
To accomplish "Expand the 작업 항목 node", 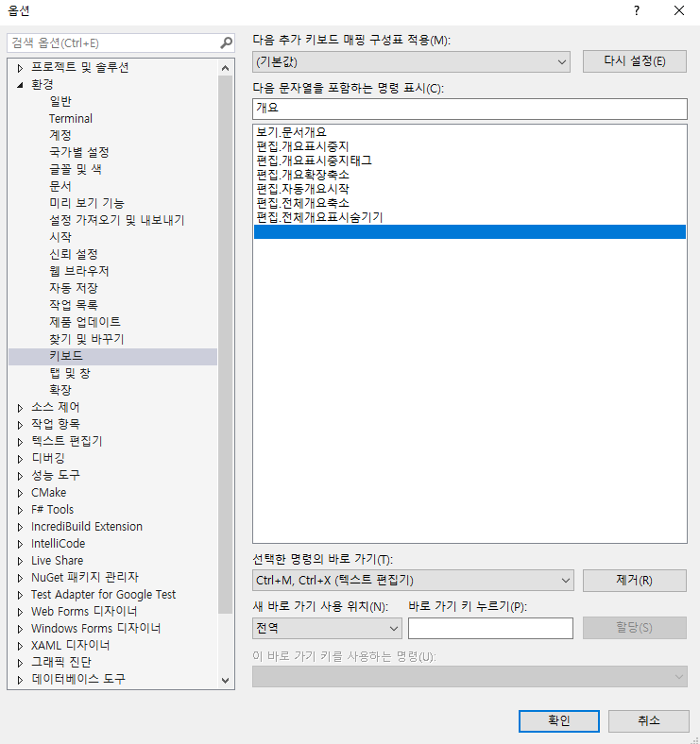I will pyautogui.click(x=20, y=425).
